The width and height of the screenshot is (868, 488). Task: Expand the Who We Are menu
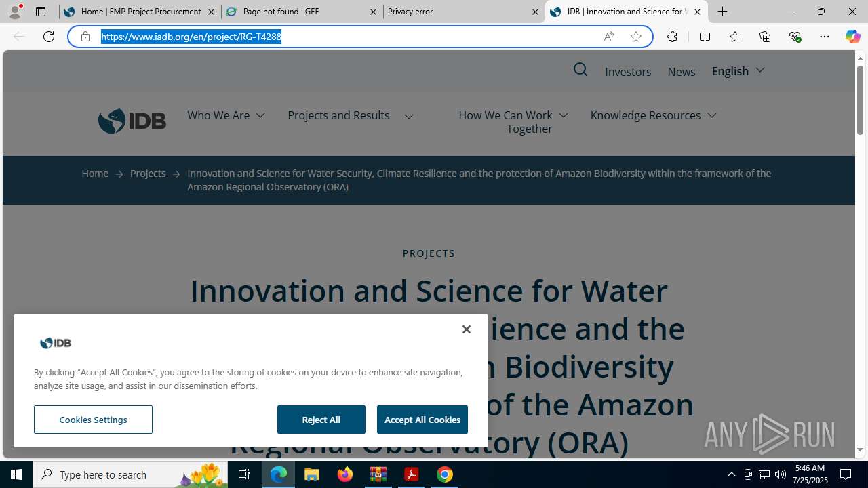[226, 115]
